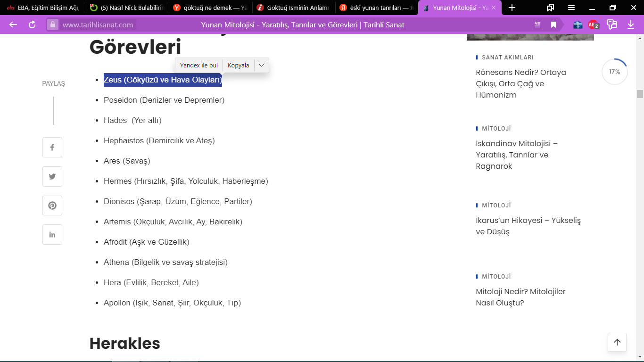Click the page title in the address bar

coord(303,25)
